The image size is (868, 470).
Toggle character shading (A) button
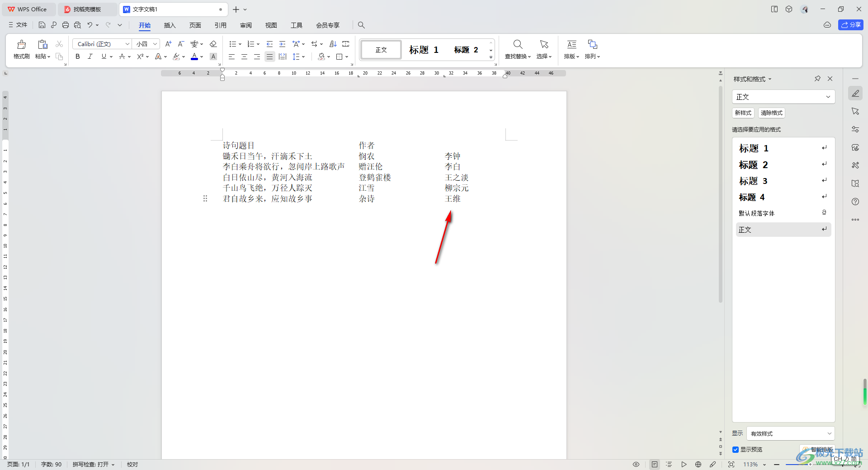coord(213,56)
